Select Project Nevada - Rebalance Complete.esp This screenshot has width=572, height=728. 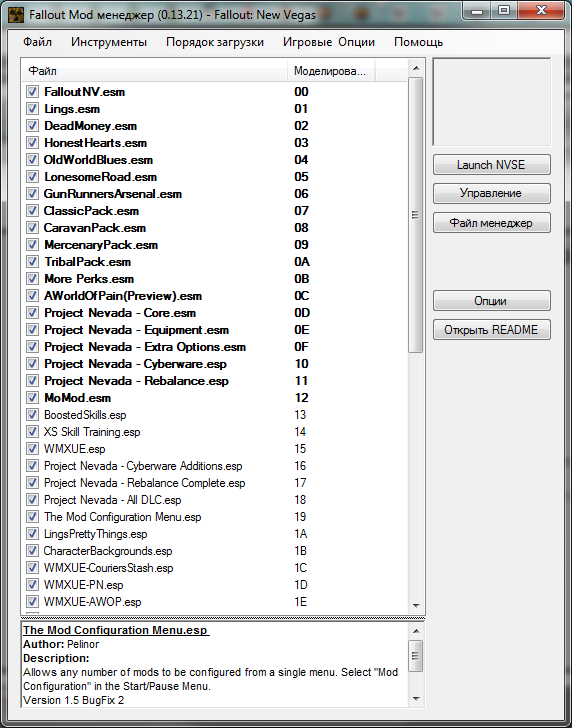pyautogui.click(x=214, y=483)
